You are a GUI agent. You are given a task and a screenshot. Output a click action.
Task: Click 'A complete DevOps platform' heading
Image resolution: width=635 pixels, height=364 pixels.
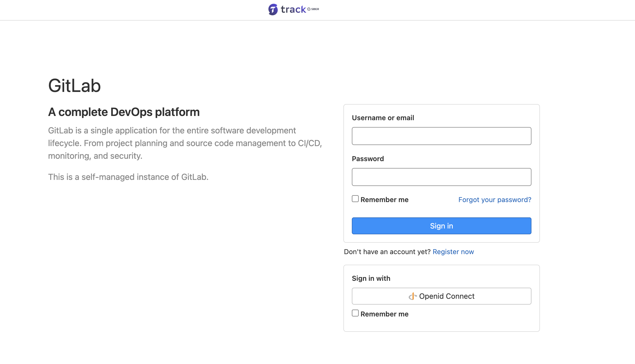tap(124, 112)
